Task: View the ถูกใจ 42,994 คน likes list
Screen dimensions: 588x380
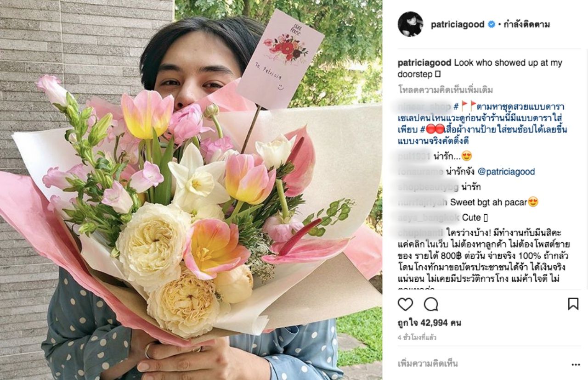Action: pyautogui.click(x=430, y=323)
